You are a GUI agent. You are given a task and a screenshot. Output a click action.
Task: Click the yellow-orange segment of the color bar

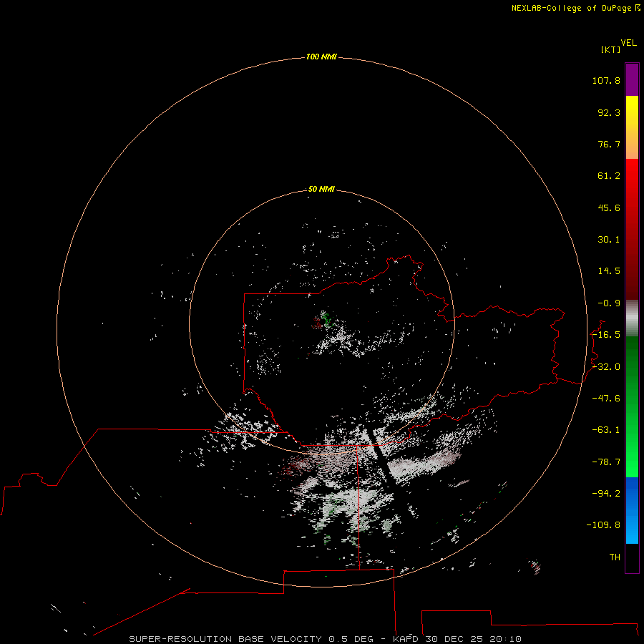[x=632, y=127]
